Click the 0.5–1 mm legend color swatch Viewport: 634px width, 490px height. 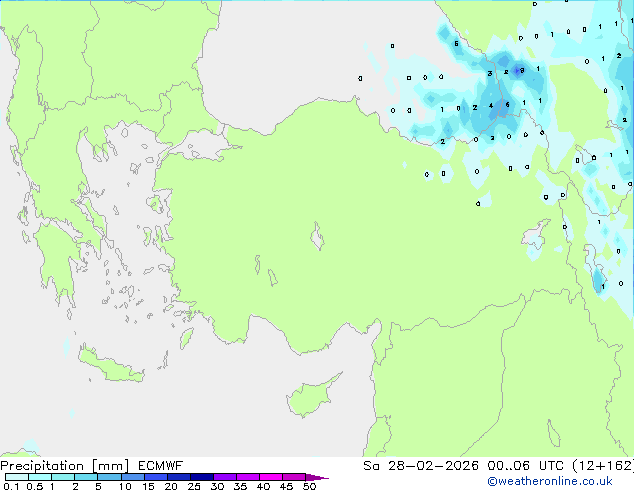pyautogui.click(x=40, y=477)
